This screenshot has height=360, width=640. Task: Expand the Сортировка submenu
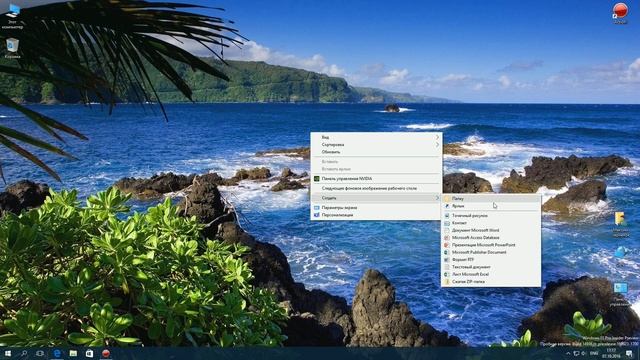coord(376,144)
